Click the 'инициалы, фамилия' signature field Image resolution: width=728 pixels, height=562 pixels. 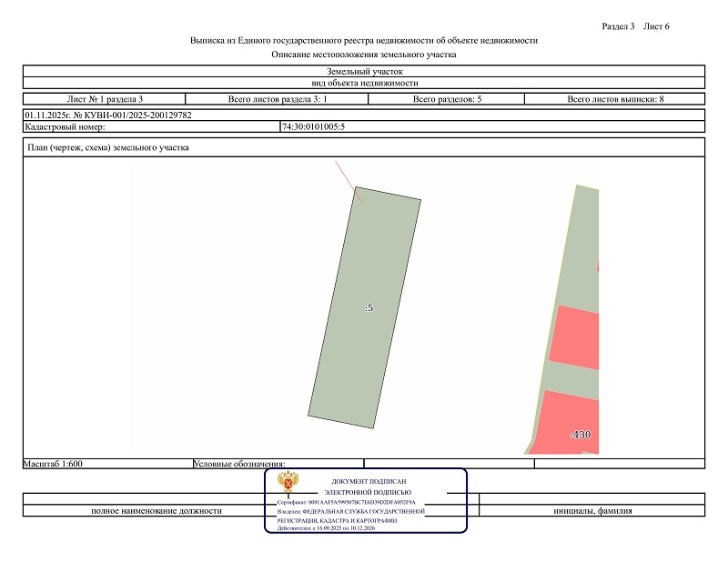(x=592, y=510)
